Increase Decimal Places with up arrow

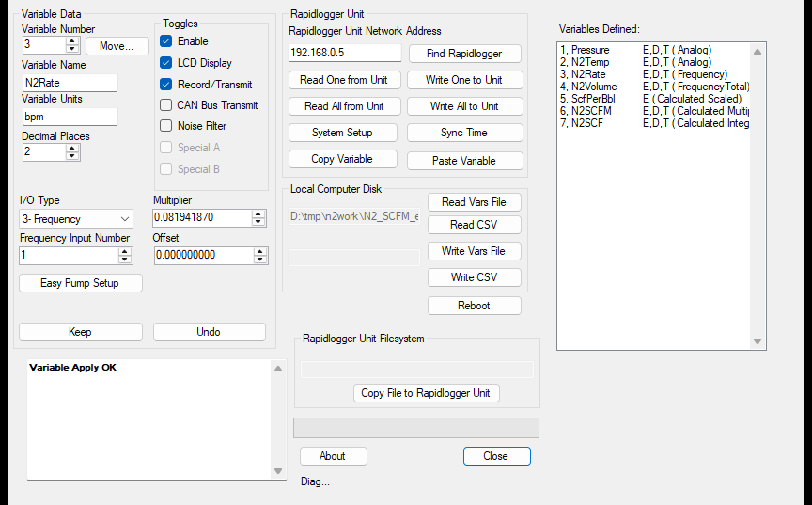[x=72, y=149]
